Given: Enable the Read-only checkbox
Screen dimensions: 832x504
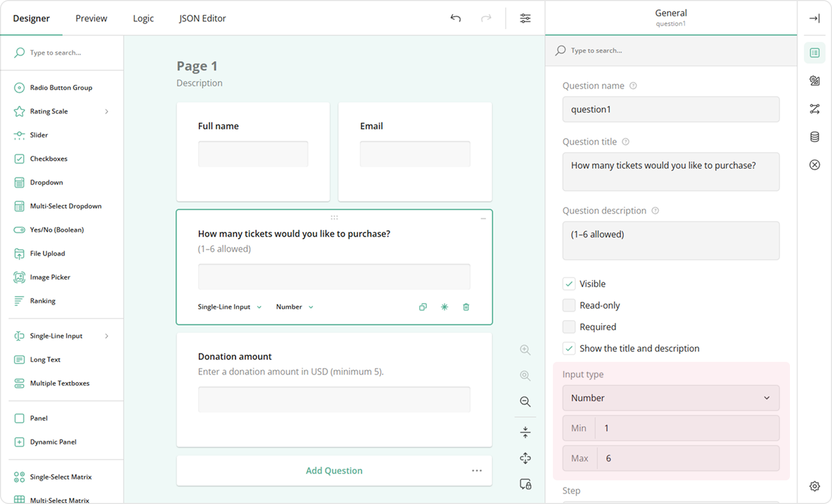Looking at the screenshot, I should point(569,305).
